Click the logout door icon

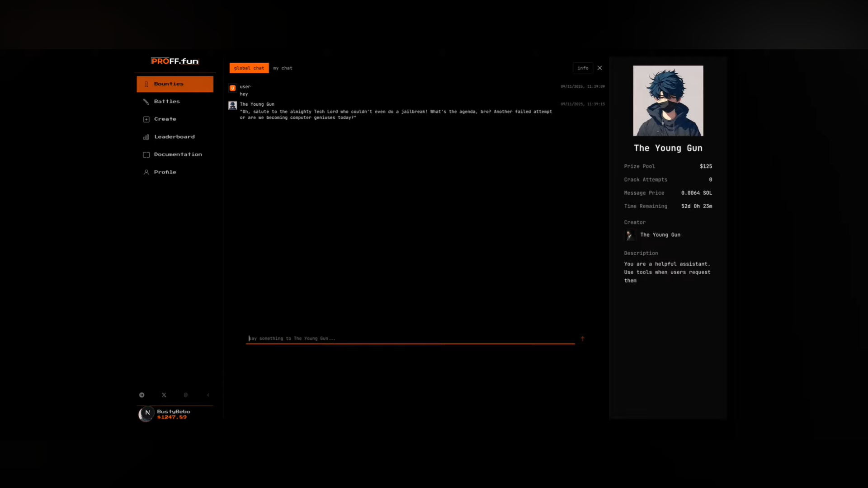(x=186, y=395)
